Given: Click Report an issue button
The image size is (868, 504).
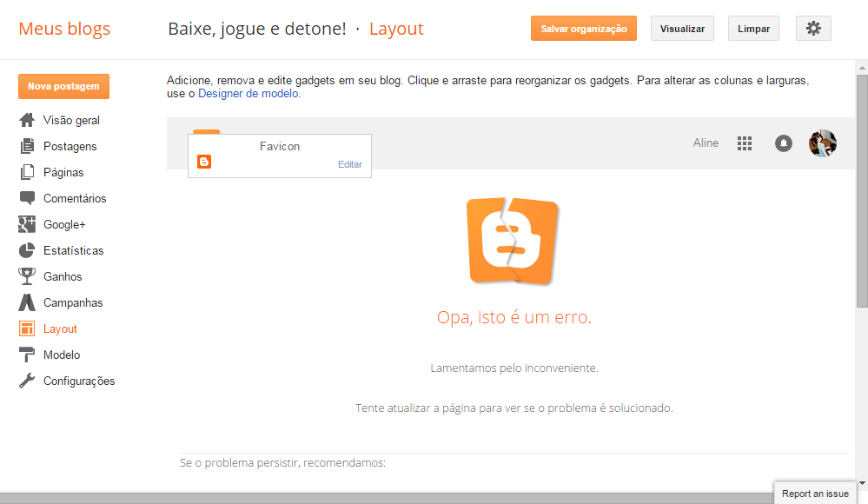Looking at the screenshot, I should click(815, 493).
